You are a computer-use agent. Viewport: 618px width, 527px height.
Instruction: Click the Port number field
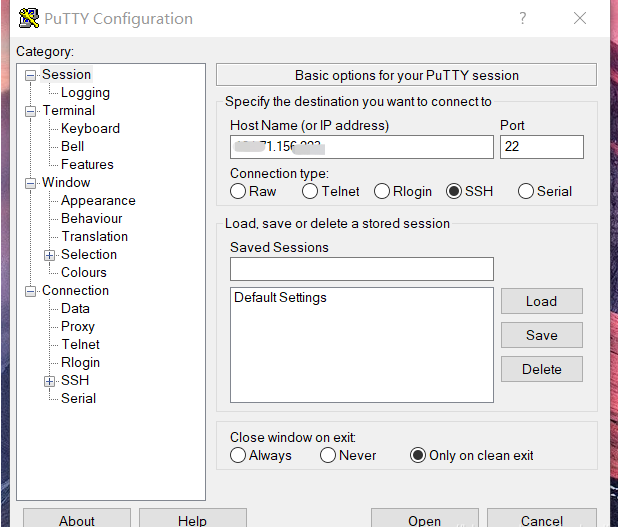pyautogui.click(x=541, y=147)
